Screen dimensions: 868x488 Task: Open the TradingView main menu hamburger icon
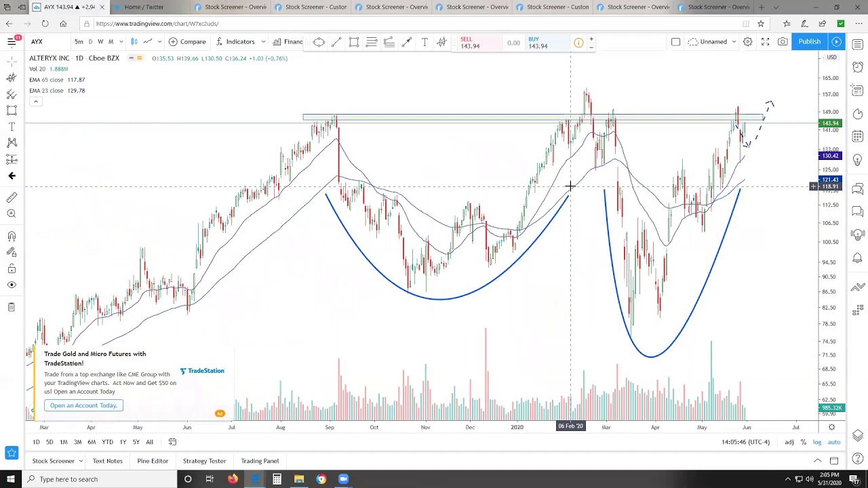[x=12, y=42]
